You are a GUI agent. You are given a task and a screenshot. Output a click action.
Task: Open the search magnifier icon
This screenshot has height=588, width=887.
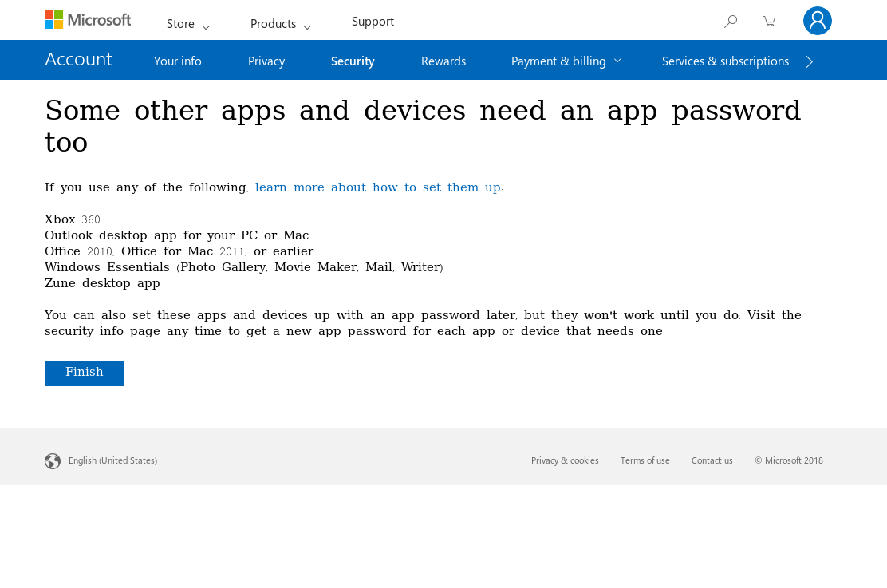coord(730,22)
